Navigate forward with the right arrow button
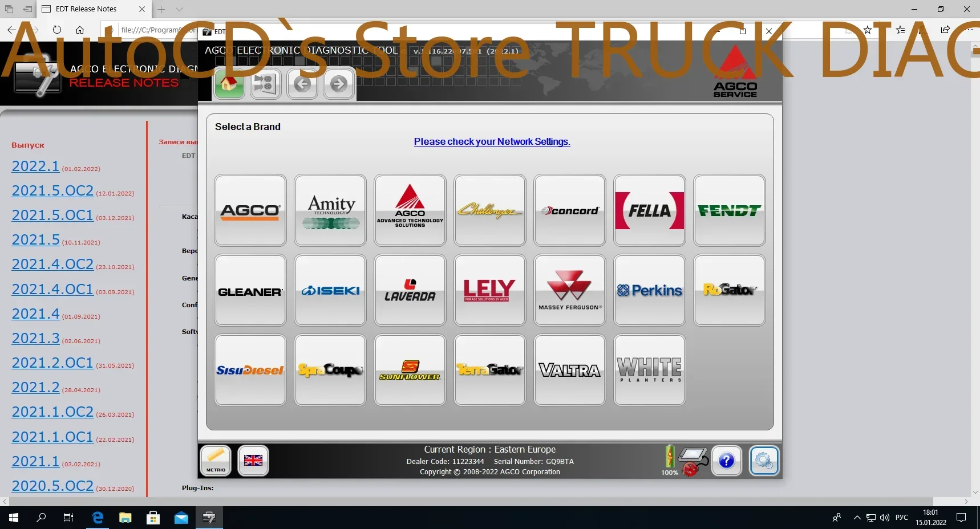 coord(339,84)
